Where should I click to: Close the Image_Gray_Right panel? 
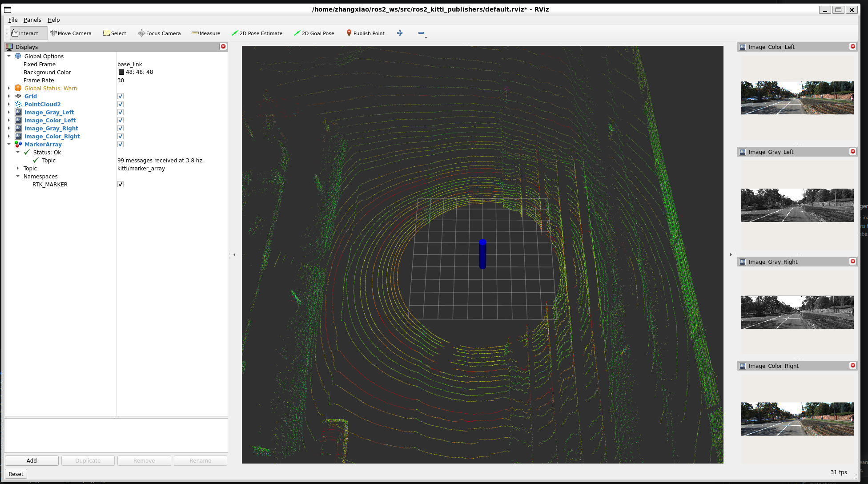(x=852, y=261)
